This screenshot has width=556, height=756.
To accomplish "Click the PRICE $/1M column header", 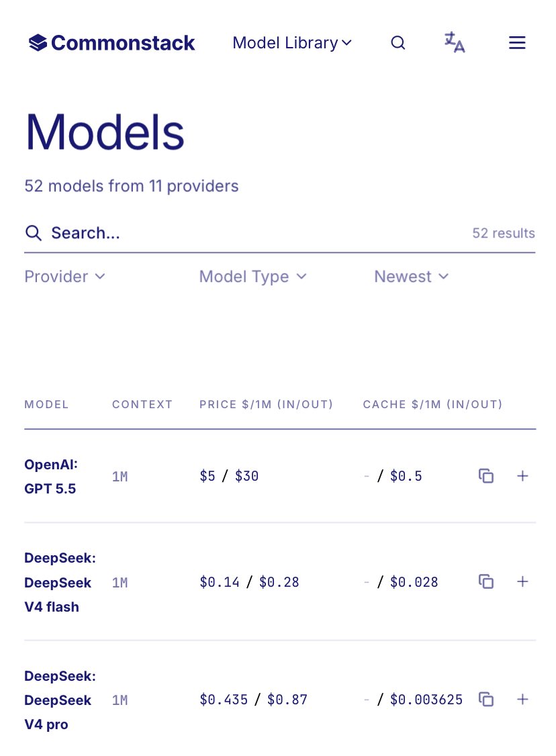I will click(266, 404).
